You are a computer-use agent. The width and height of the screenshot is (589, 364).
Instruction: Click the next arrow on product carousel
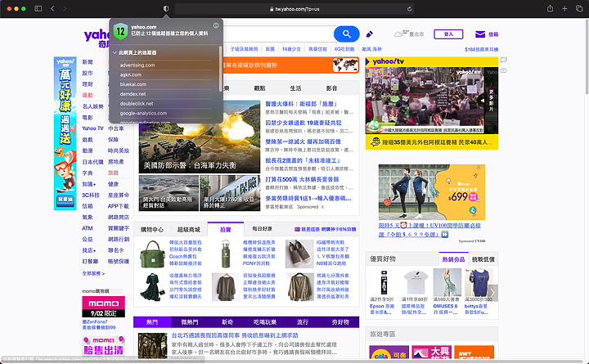[x=492, y=292]
